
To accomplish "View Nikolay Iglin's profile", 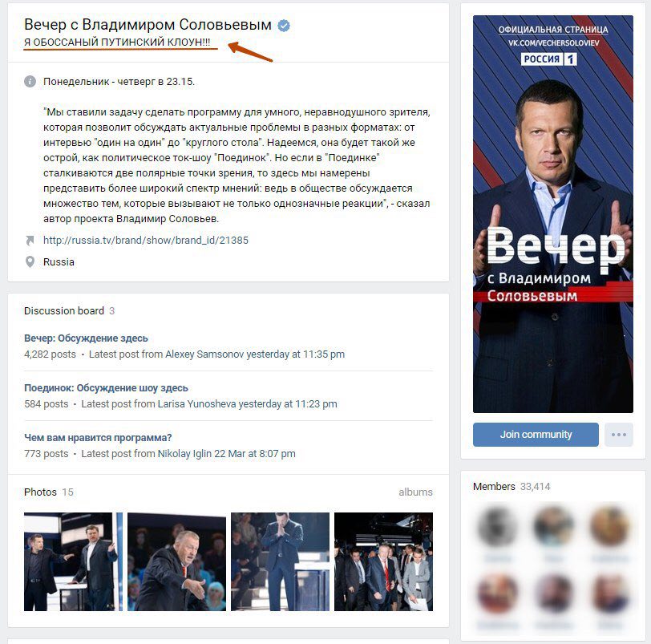I will coord(184,454).
